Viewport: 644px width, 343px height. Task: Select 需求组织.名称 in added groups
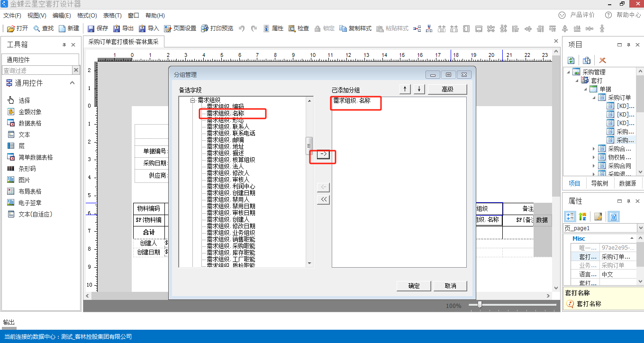click(352, 100)
